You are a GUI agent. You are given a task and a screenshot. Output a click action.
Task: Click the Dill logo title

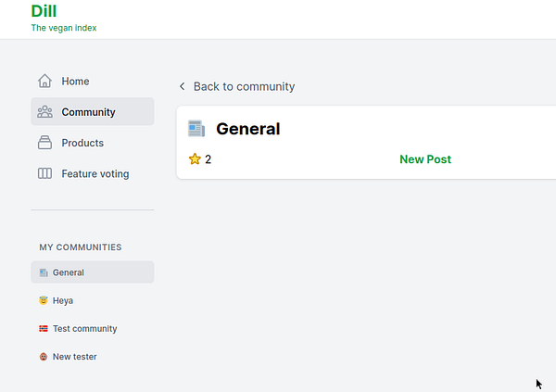[x=44, y=11]
